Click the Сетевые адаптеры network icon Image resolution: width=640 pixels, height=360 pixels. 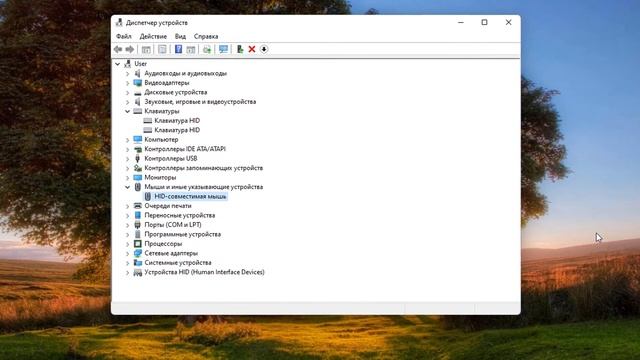(138, 253)
